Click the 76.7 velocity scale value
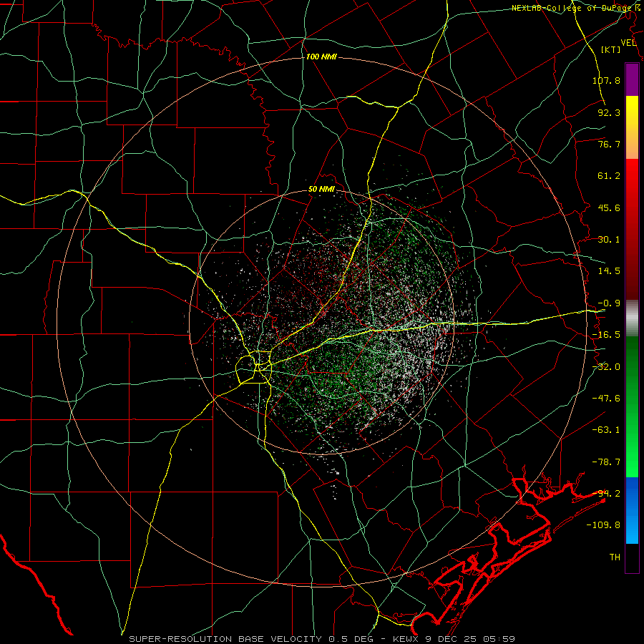This screenshot has width=644, height=644. [609, 144]
